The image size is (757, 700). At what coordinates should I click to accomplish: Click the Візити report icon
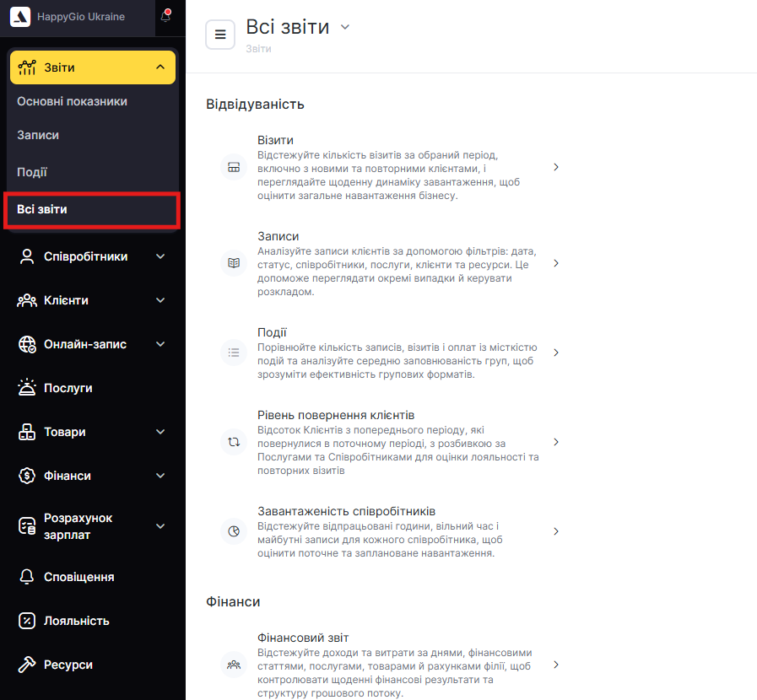[x=233, y=167]
